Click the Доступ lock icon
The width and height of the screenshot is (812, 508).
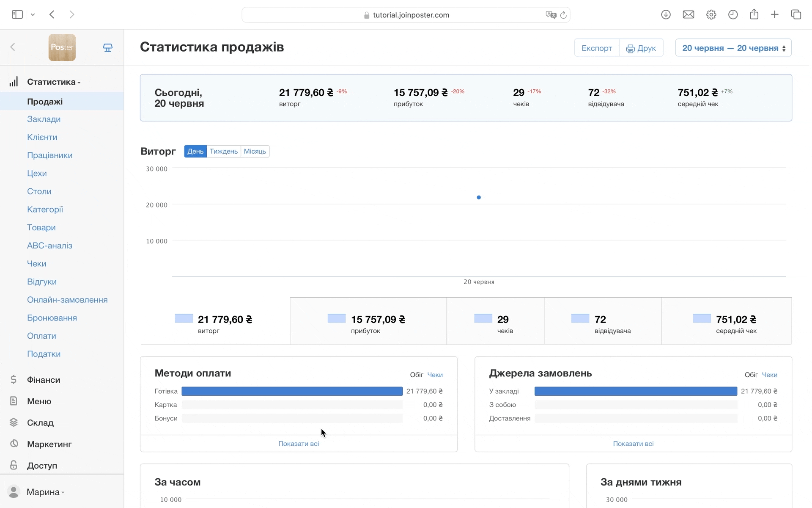point(14,465)
